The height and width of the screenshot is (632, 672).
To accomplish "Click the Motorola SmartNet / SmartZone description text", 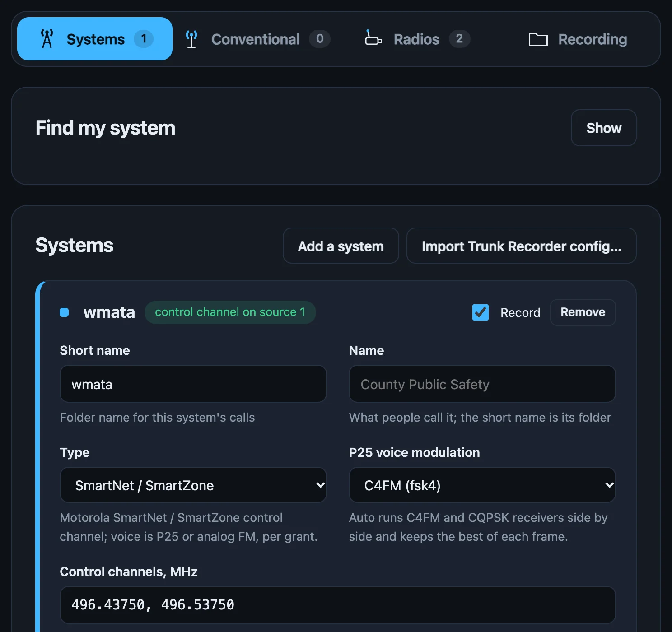I will tap(189, 527).
